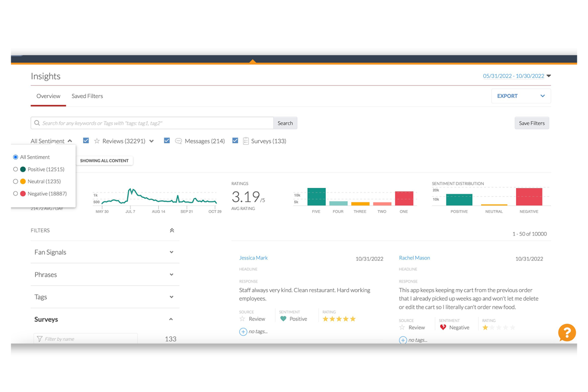Click the funnel icon in Filter by name

[x=40, y=339]
